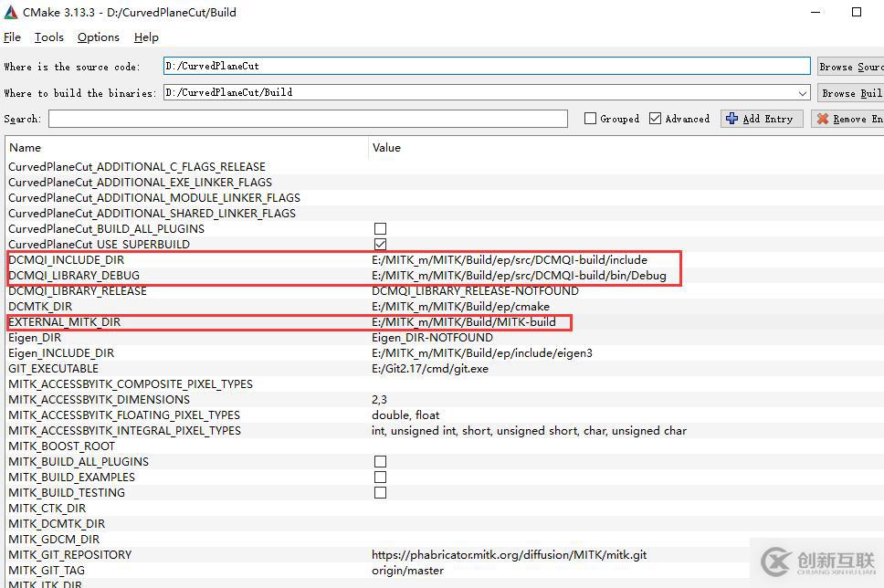
Task: Click the Eigen_DIR-NOTFOUND value
Action: [x=432, y=338]
